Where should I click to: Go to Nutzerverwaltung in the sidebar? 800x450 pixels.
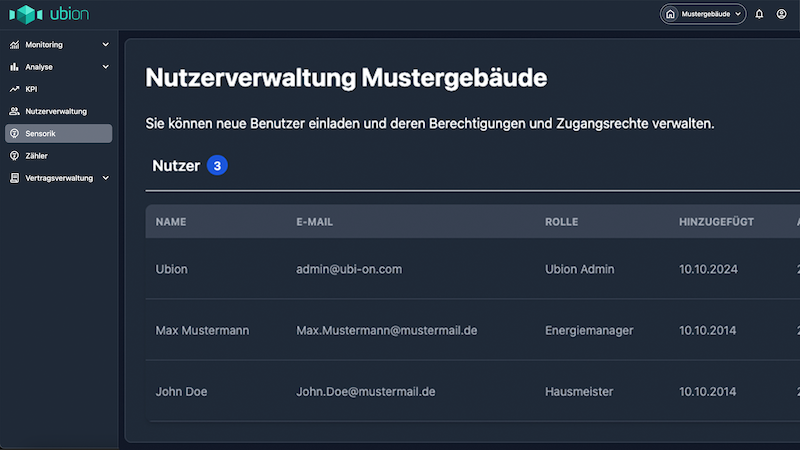click(56, 111)
